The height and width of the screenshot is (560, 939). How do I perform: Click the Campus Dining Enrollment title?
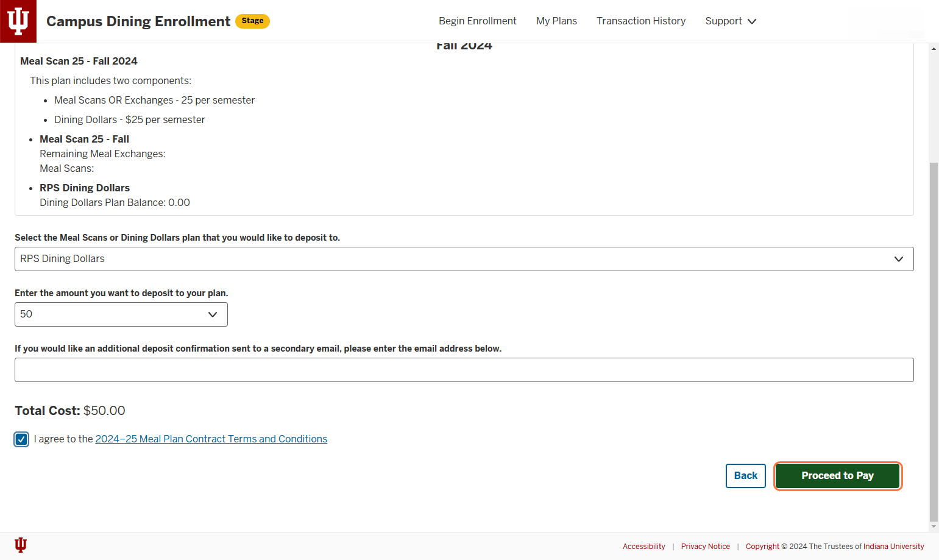[x=138, y=21]
